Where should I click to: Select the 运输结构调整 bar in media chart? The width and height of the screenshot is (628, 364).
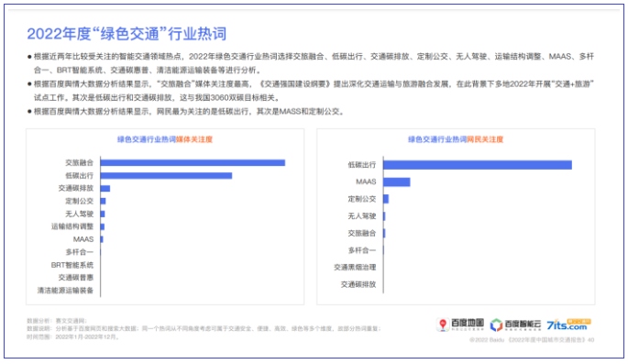[103, 226]
